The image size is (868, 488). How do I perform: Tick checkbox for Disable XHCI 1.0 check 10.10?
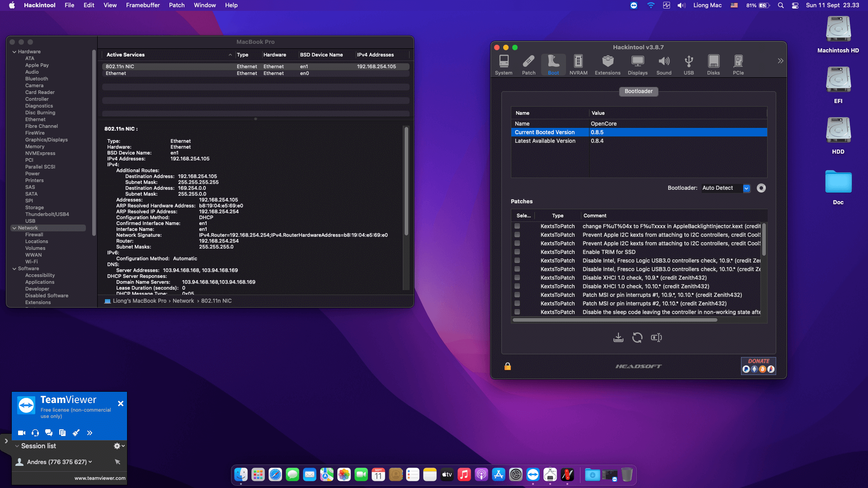click(517, 286)
